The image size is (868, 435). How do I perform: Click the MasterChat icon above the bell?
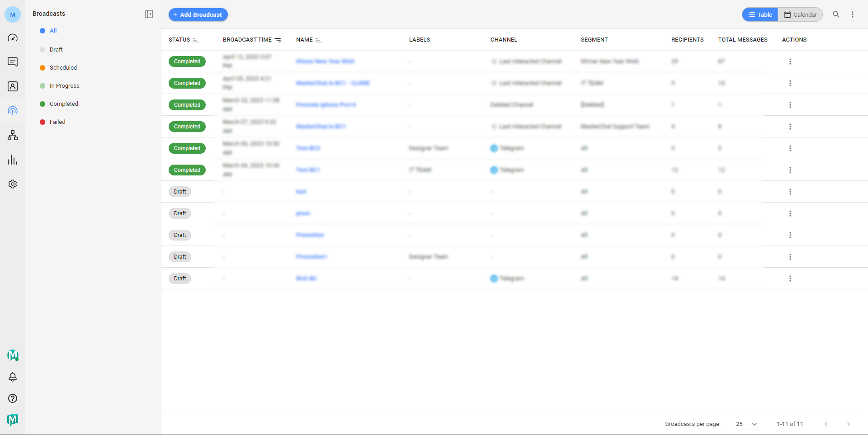(13, 355)
